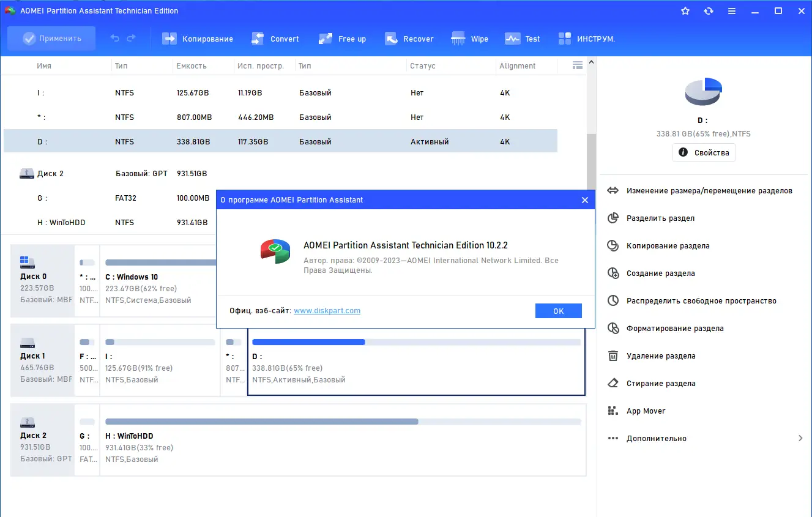Select the C : Windows 10 partition block
The image size is (812, 517).
[158, 280]
